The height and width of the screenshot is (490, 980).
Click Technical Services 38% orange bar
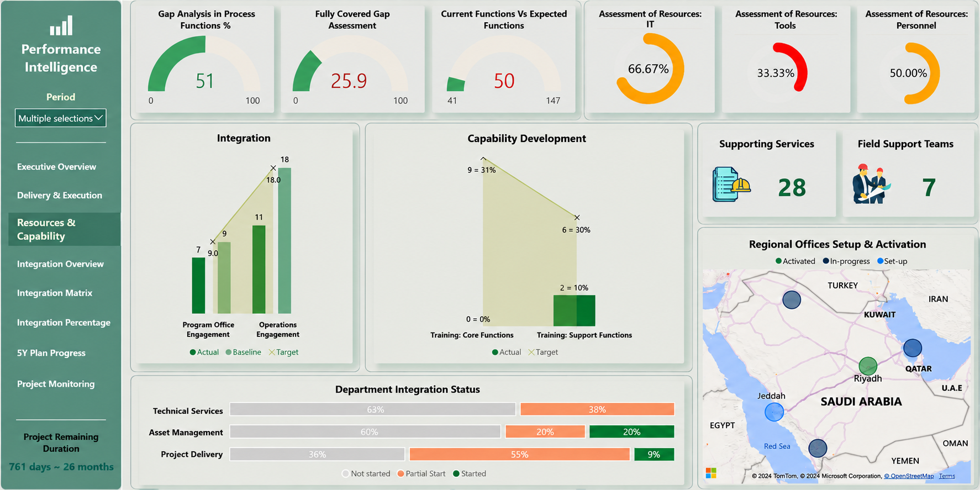coord(597,409)
